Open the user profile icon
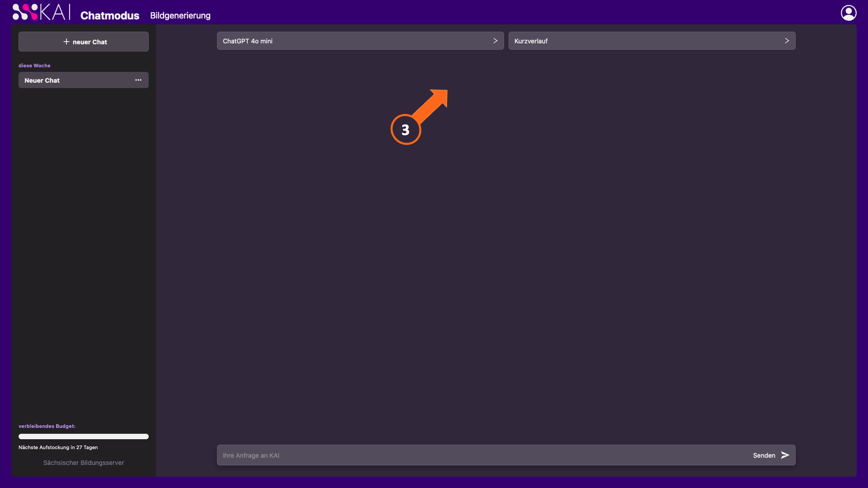This screenshot has height=488, width=868. pos(849,13)
